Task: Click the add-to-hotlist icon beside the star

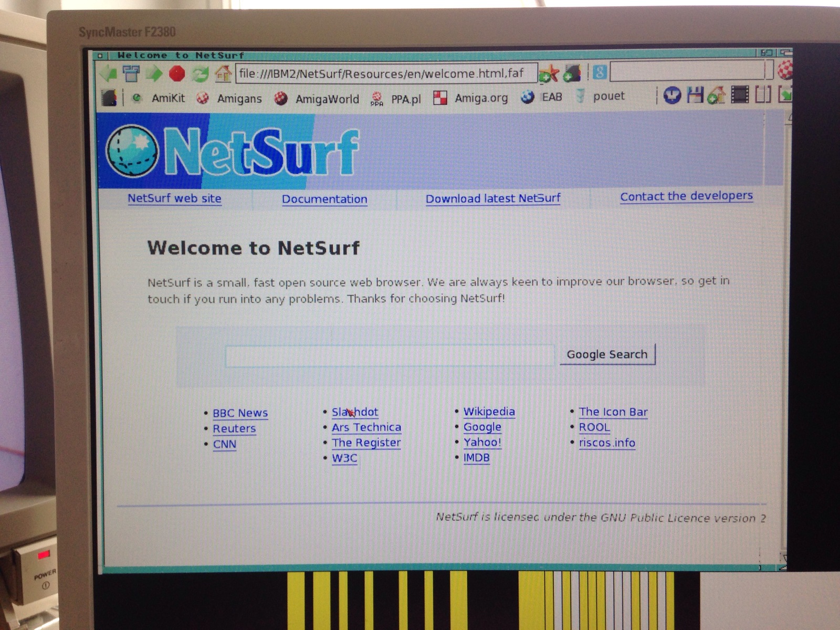Action: [x=572, y=73]
